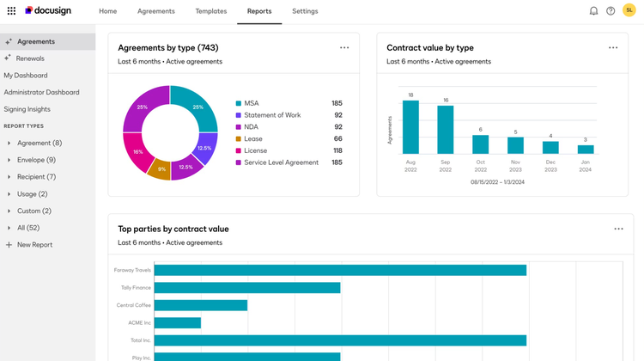Click the Lease count '66'
This screenshot has width=644, height=361.
[338, 139]
